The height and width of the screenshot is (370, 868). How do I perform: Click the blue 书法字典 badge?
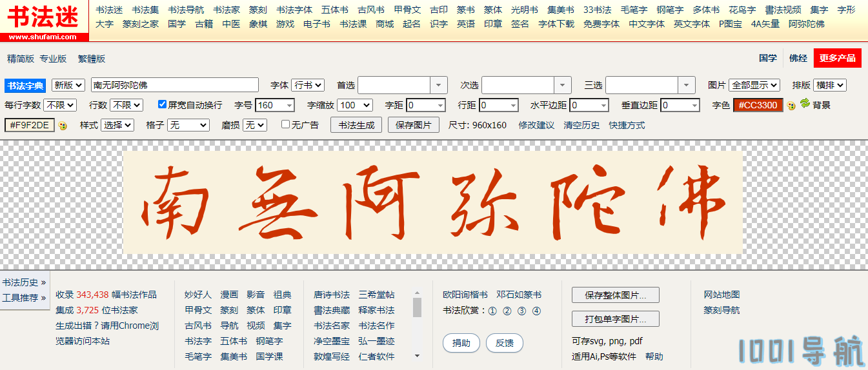[x=26, y=86]
